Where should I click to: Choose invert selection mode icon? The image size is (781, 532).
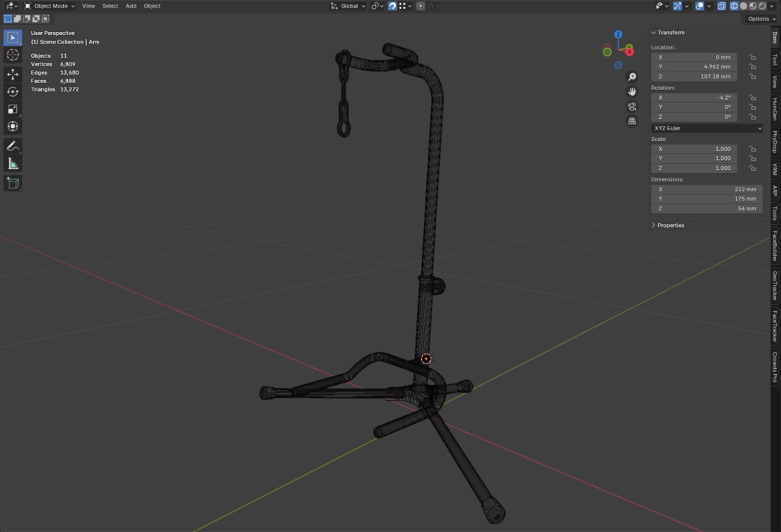37,19
